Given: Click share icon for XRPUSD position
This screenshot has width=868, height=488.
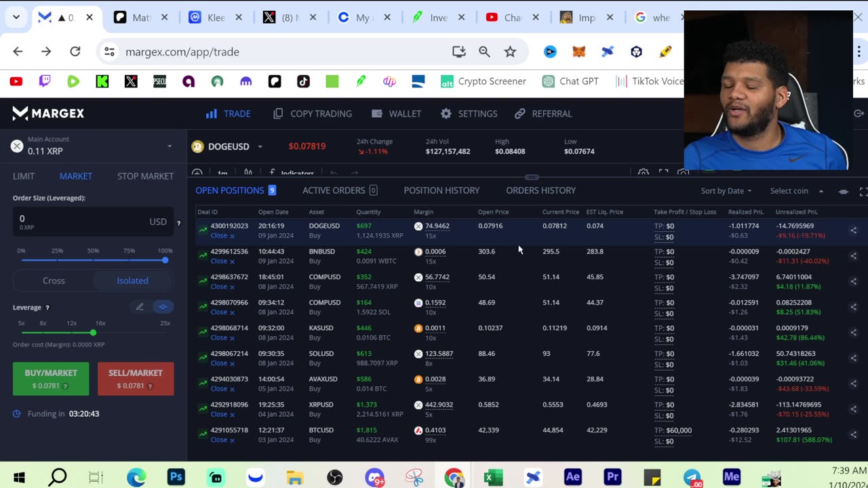Looking at the screenshot, I should coord(853,409).
